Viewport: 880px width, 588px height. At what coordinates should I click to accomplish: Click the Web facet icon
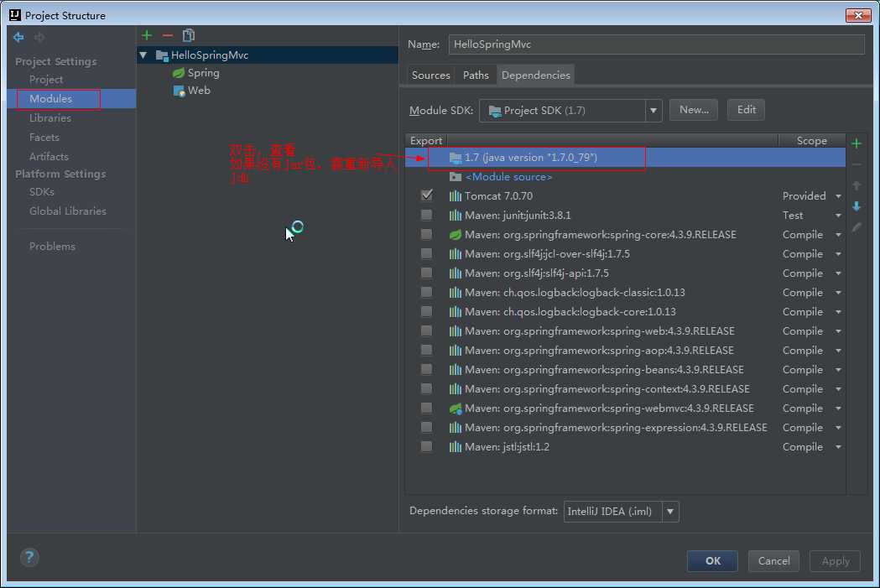[x=179, y=91]
